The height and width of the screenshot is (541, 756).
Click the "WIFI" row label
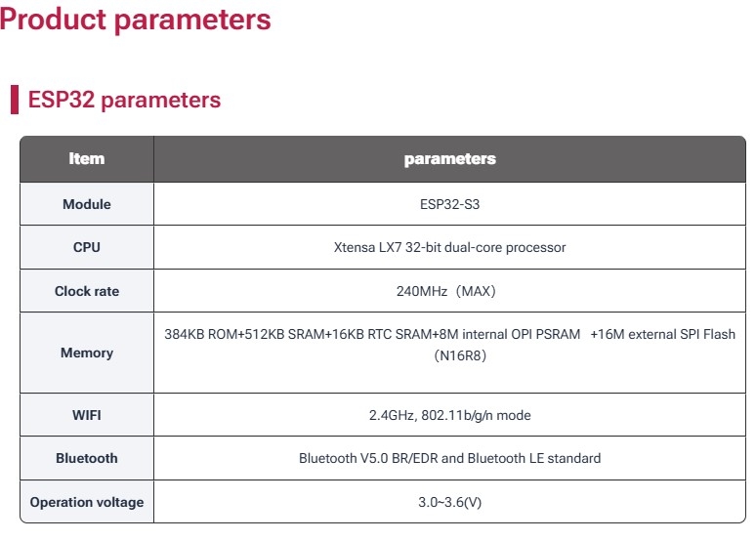[87, 415]
